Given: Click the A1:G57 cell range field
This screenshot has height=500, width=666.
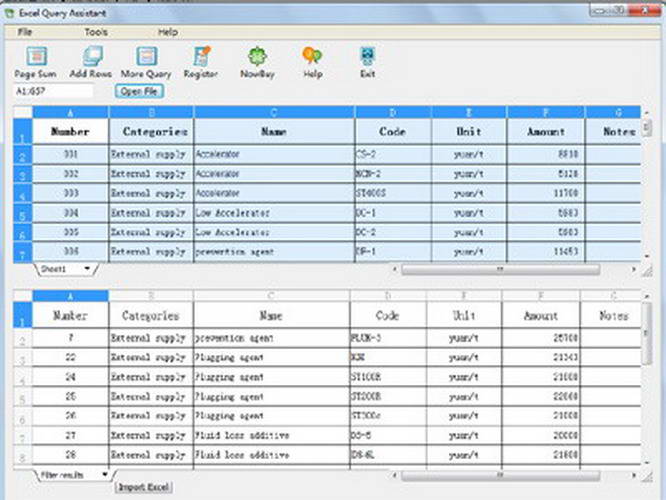Looking at the screenshot, I should coord(52,91).
